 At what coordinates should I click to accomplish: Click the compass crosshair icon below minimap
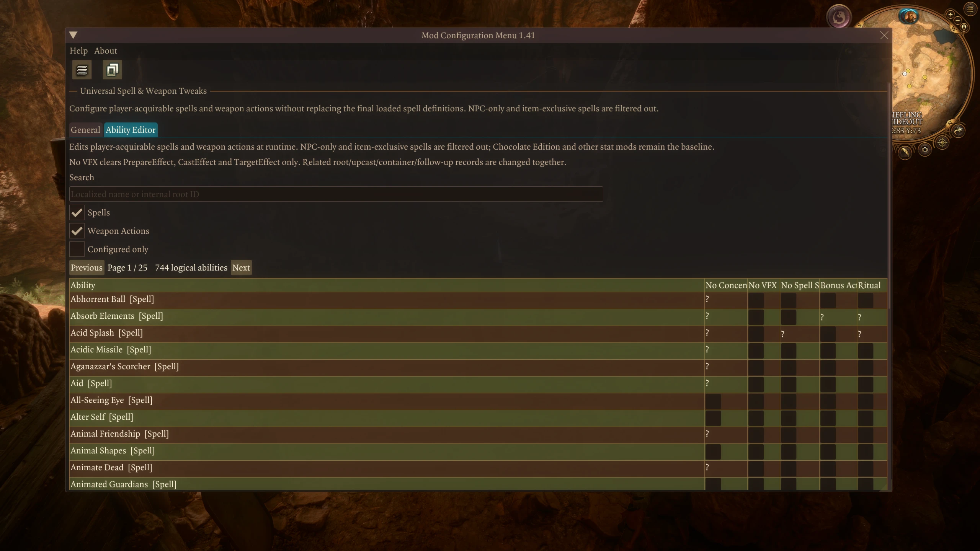coord(942,143)
